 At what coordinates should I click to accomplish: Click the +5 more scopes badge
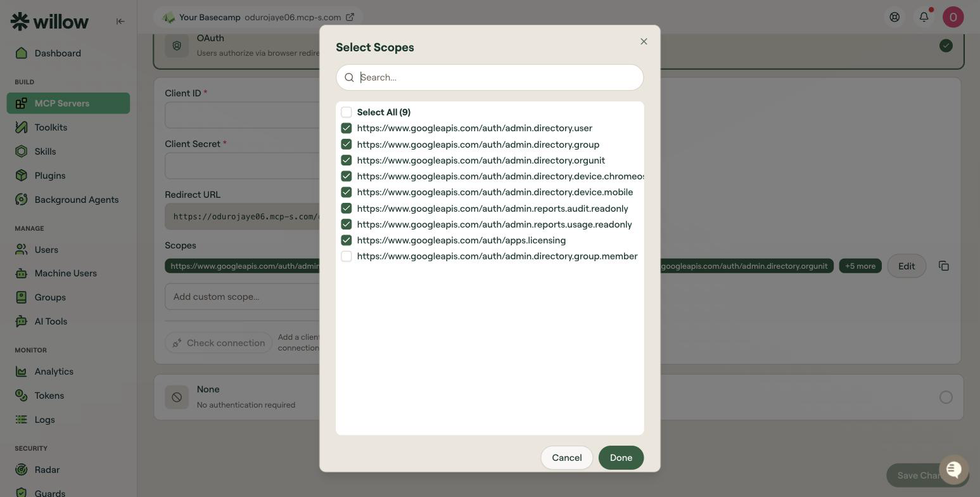point(860,266)
